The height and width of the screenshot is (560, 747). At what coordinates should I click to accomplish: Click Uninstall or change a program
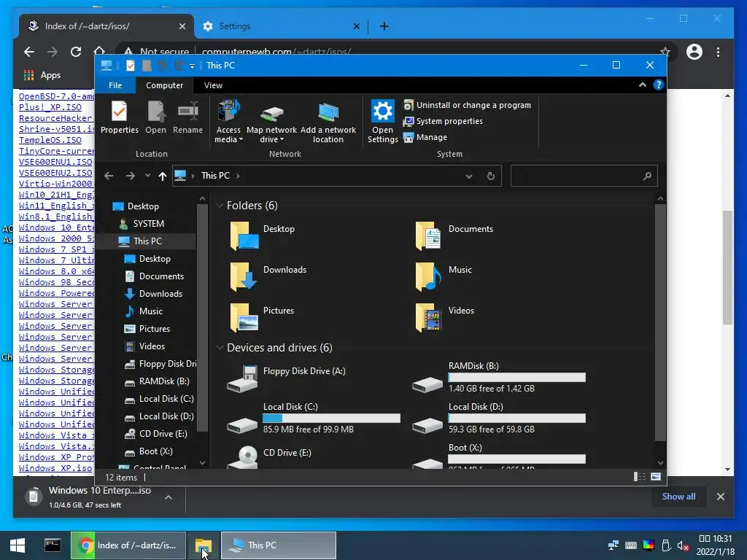467,105
